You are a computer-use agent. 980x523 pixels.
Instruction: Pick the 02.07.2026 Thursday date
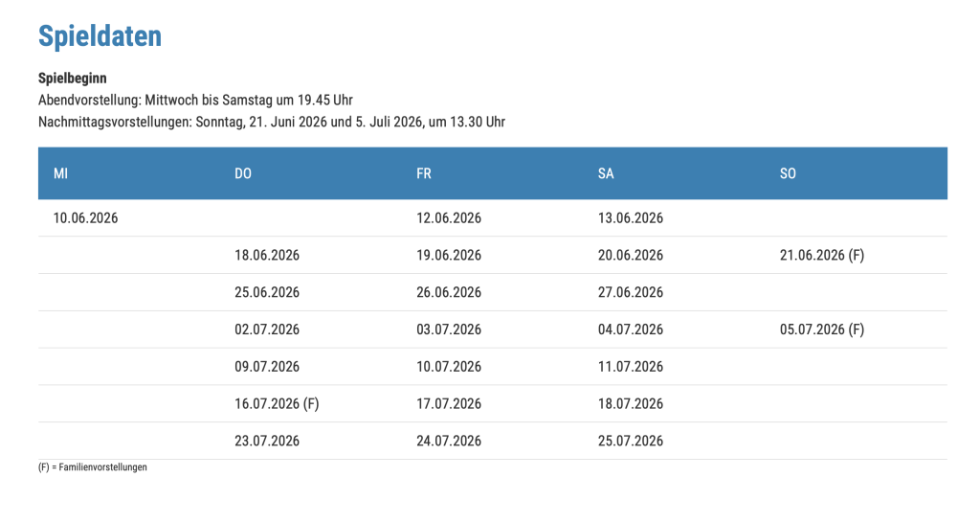tap(267, 330)
